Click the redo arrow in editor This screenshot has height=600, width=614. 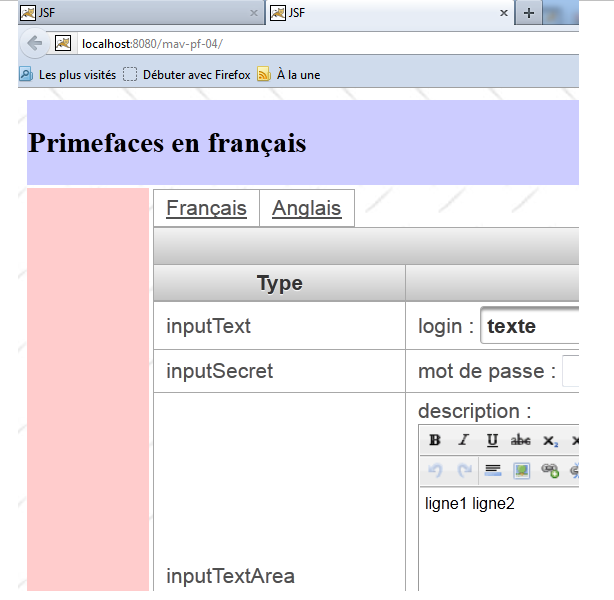coord(463,469)
